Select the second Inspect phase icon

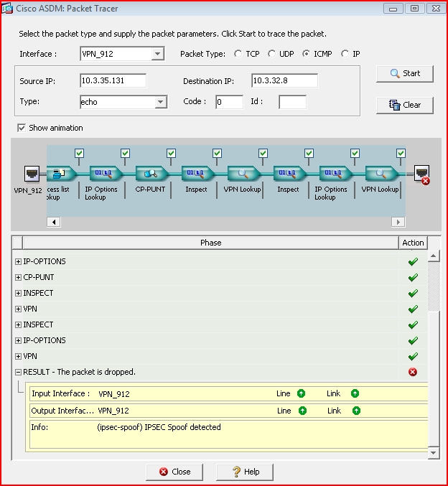289,174
